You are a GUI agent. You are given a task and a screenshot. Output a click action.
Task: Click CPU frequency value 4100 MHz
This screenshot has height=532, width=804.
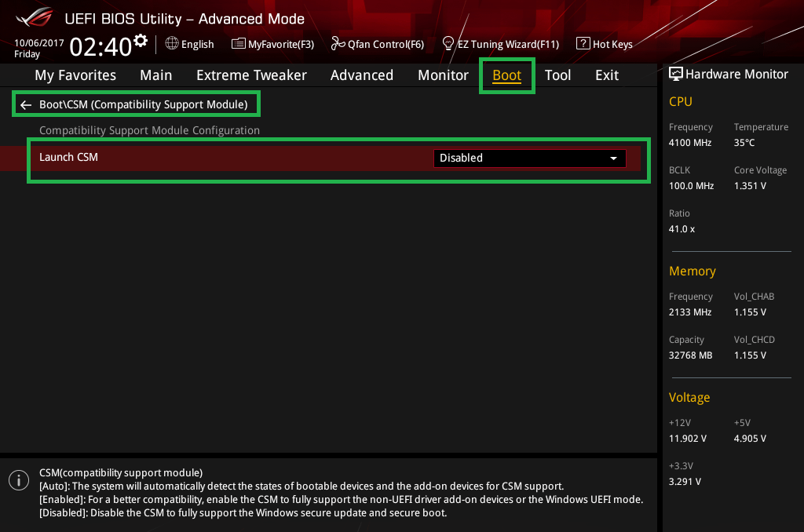(689, 143)
